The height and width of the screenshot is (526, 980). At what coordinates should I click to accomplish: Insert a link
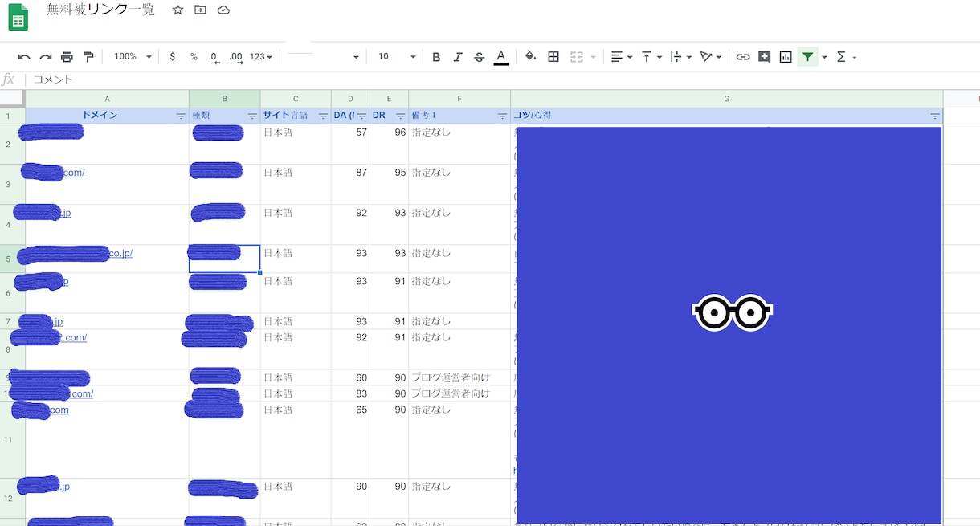[x=743, y=57]
